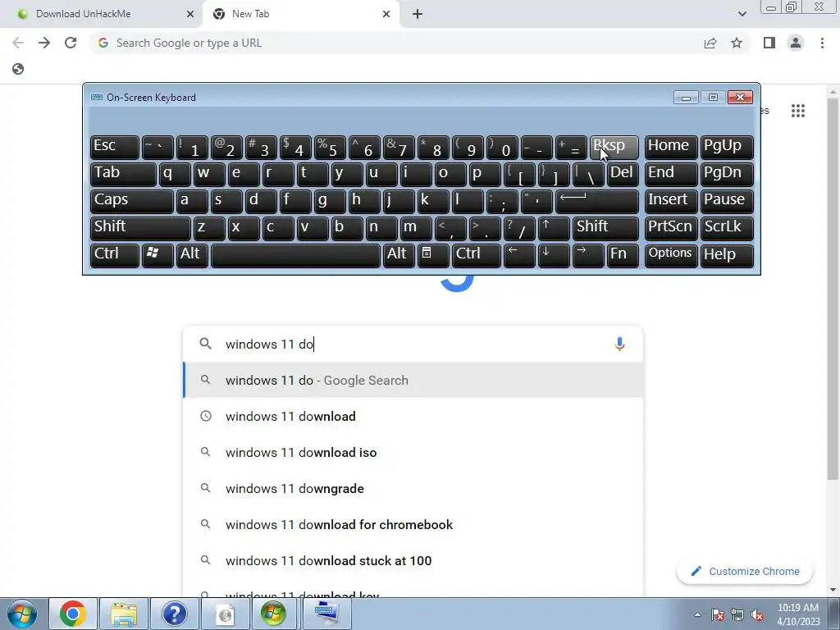Bookmark this tab with the star icon
This screenshot has width=840, height=630.
pyautogui.click(x=737, y=43)
